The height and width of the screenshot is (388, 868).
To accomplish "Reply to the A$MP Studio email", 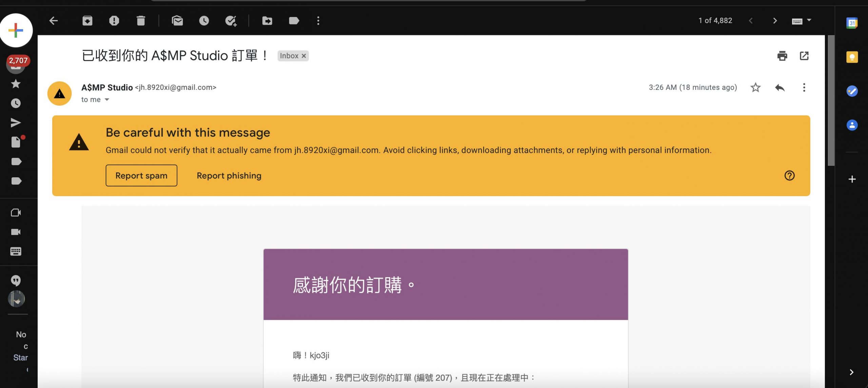I will [x=780, y=87].
